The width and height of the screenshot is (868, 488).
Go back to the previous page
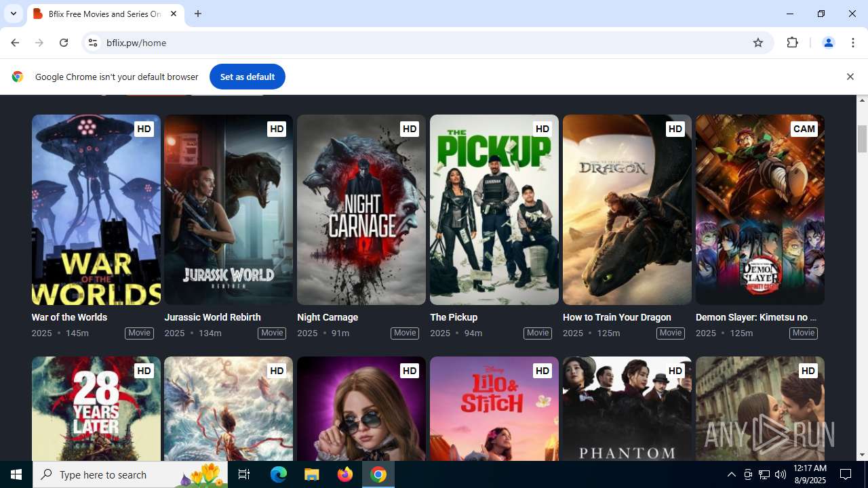[x=15, y=43]
